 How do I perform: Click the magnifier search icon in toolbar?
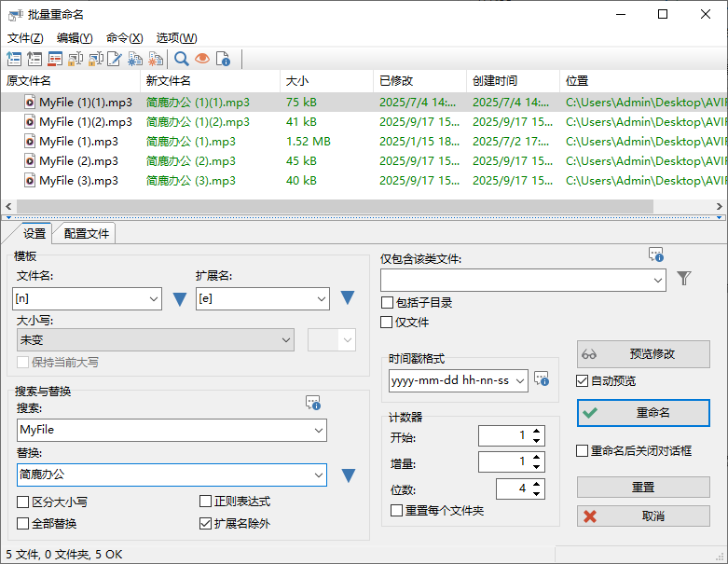point(182,60)
